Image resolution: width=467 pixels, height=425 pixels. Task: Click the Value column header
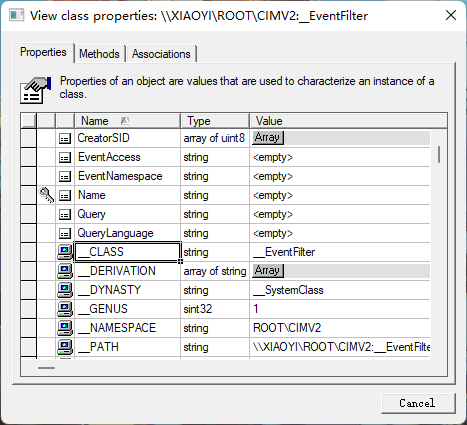pos(348,121)
